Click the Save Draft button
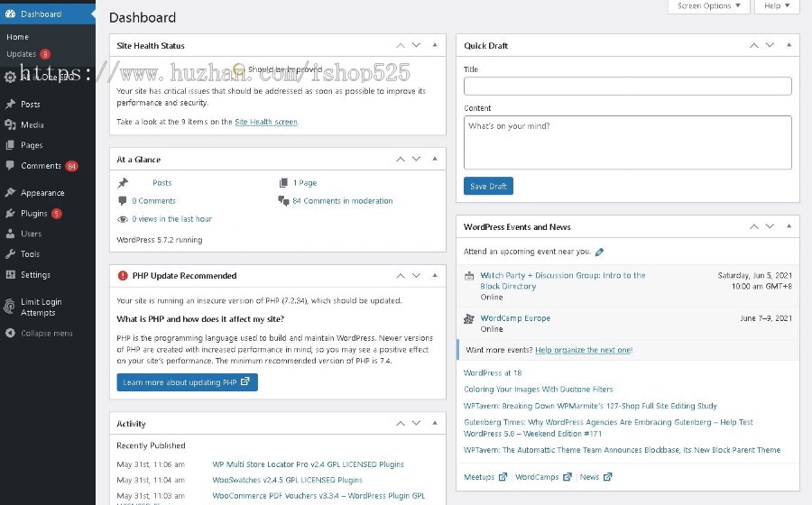 (488, 187)
